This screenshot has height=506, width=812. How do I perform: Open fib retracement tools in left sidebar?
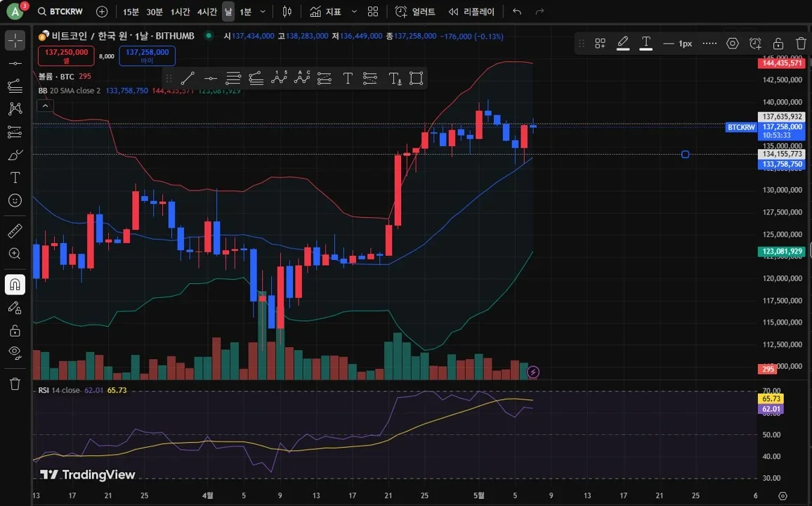pyautogui.click(x=15, y=86)
